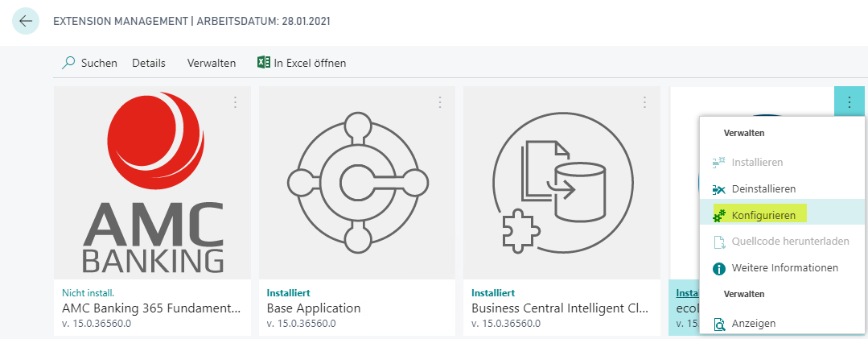Click the Suchen magnifier icon
This screenshot has height=339, width=868.
click(68, 63)
